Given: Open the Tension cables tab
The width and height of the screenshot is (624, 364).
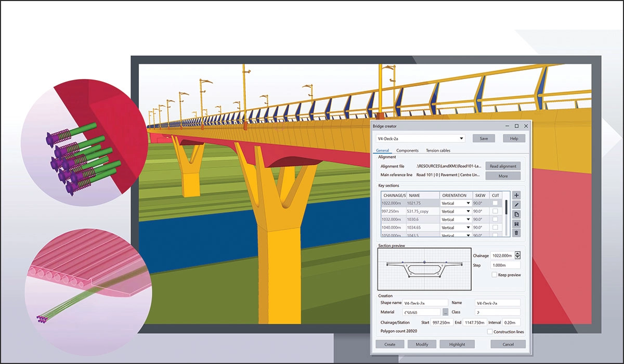Looking at the screenshot, I should (x=438, y=150).
